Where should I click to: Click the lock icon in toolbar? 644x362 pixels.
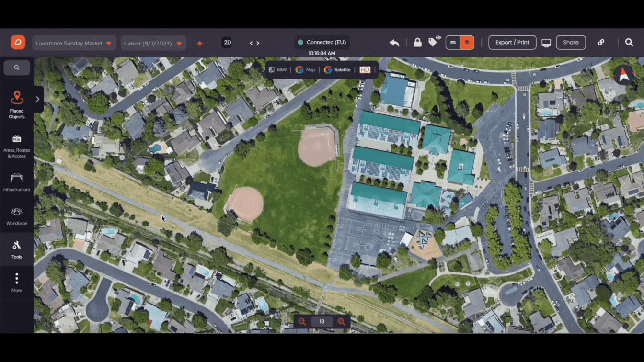(417, 42)
